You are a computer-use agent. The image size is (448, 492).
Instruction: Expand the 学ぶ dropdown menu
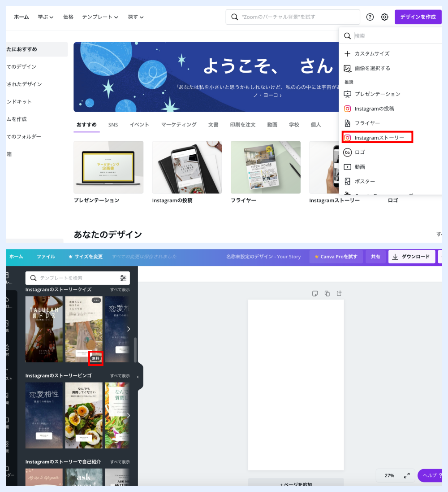(46, 17)
